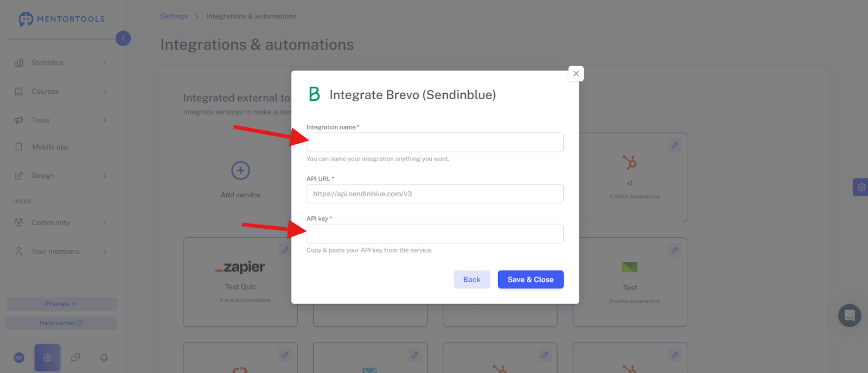Expand the Statistics chevron

pos(105,63)
